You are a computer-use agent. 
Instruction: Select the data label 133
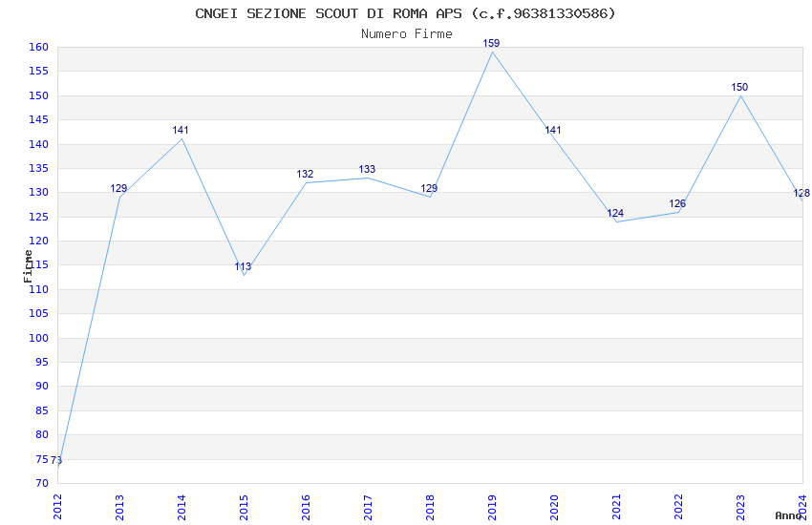[367, 170]
